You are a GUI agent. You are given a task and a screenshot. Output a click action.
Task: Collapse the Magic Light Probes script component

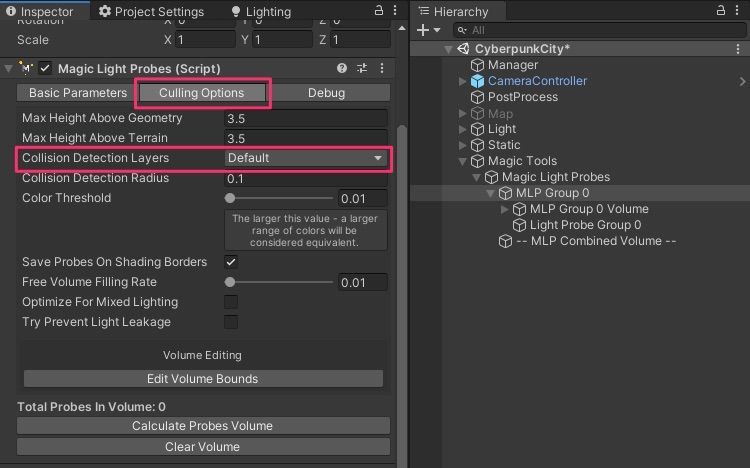(8, 68)
